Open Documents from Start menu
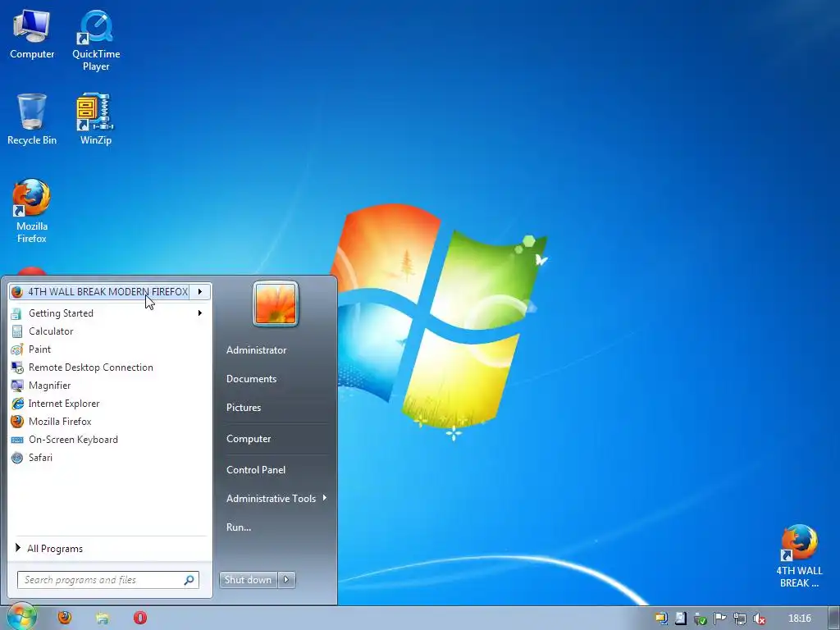 point(251,379)
